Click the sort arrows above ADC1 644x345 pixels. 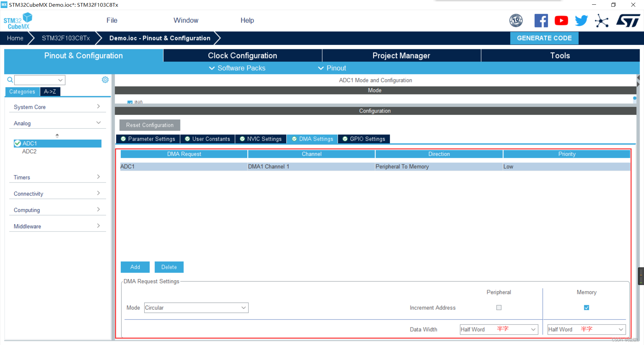[57, 136]
